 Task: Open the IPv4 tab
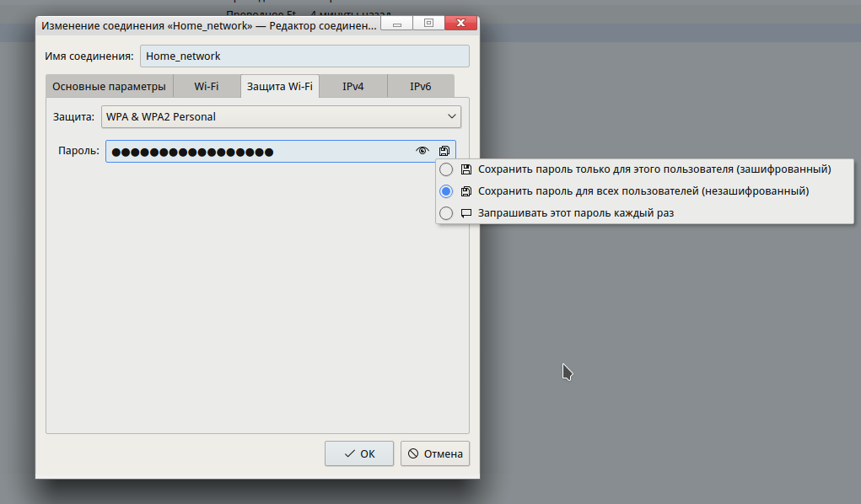point(353,86)
